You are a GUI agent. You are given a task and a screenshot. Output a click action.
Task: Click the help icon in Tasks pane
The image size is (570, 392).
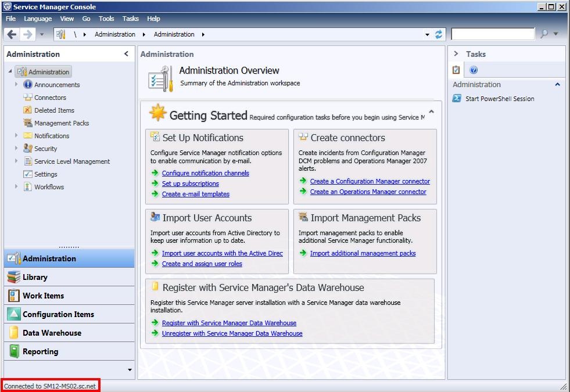(474, 70)
